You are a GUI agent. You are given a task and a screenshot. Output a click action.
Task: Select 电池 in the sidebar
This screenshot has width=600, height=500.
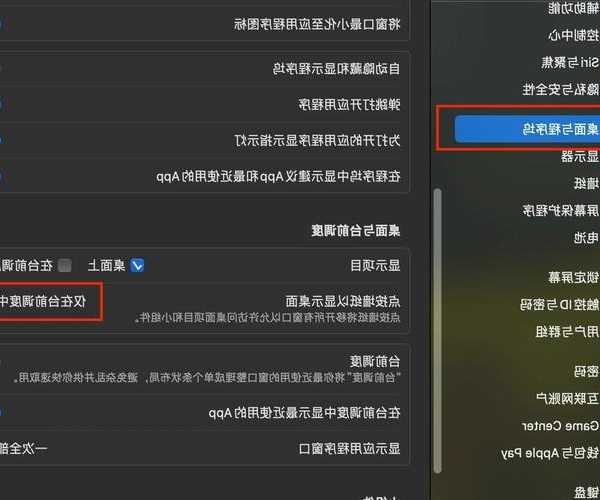click(586, 237)
